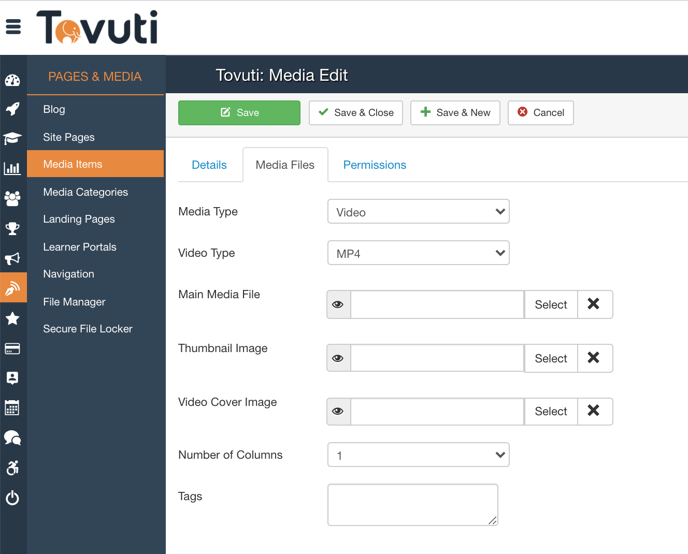688x554 pixels.
Task: Open the Tovuti logo home
Action: (97, 27)
